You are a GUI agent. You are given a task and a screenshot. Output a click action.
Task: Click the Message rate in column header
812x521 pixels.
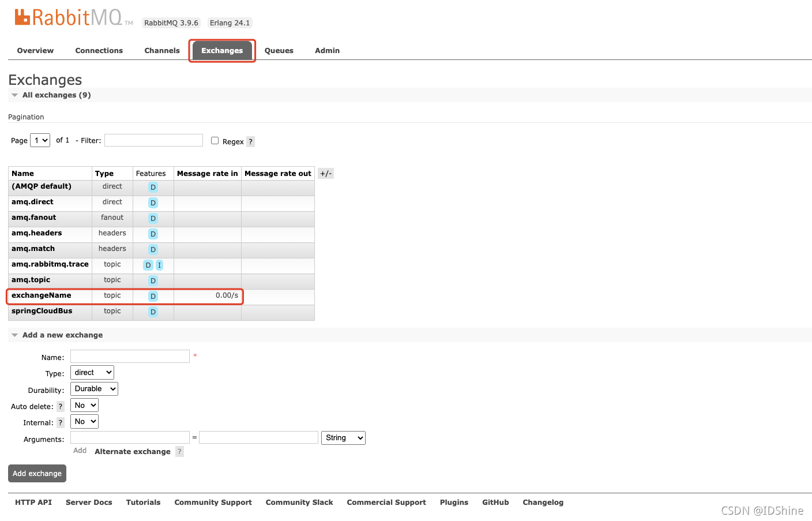(208, 174)
